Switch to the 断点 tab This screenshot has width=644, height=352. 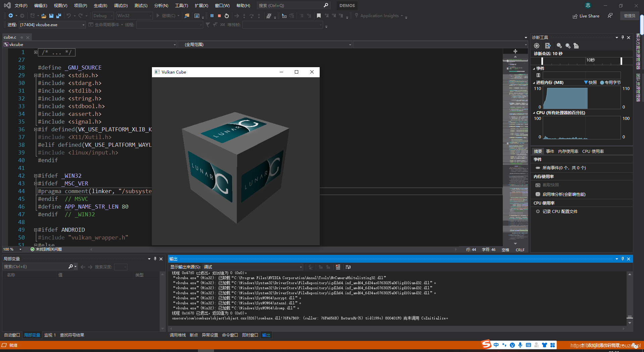(x=194, y=335)
